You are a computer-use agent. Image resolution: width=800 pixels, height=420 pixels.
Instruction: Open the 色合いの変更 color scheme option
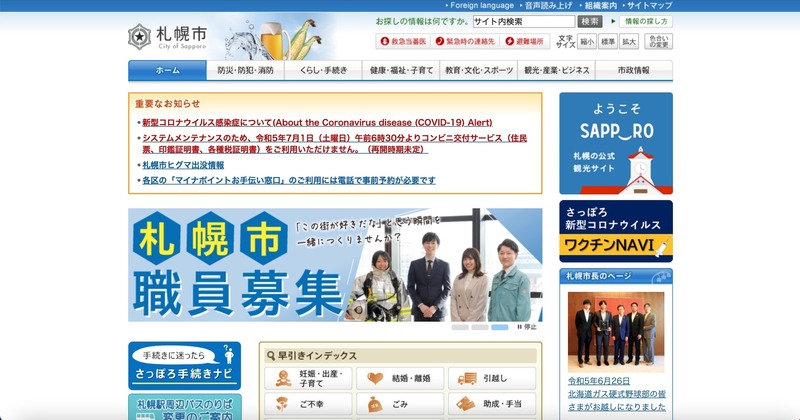coord(658,41)
